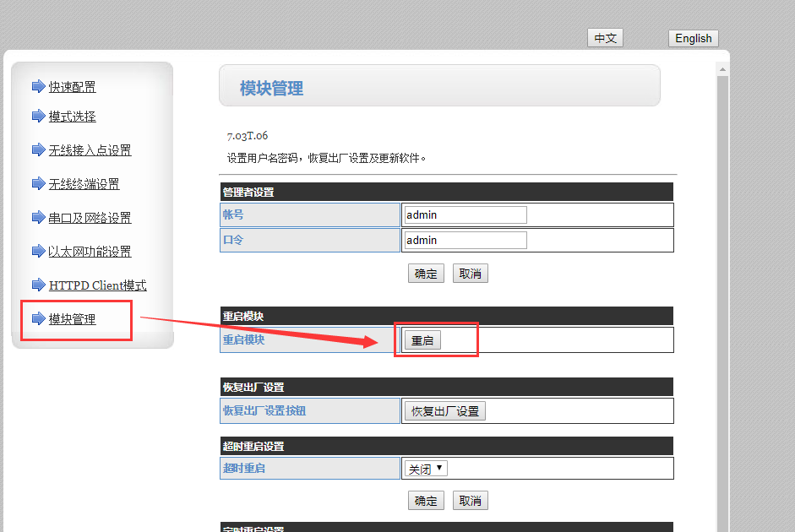The image size is (795, 532).
Task: Open the 快速配置 menu link
Action: point(72,87)
